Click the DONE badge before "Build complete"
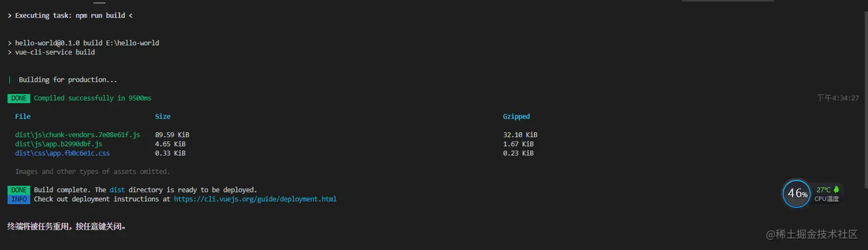Image resolution: width=868 pixels, height=250 pixels. 19,190
